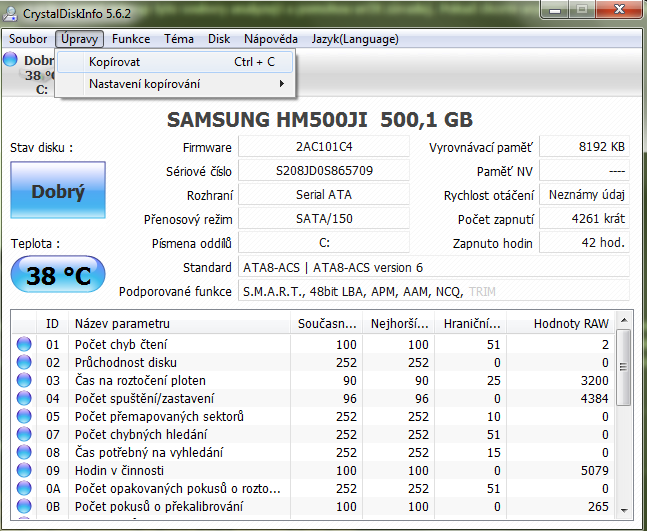Click disk health orb in drive bar
Image resolution: width=647 pixels, height=531 pixels.
pos(11,60)
